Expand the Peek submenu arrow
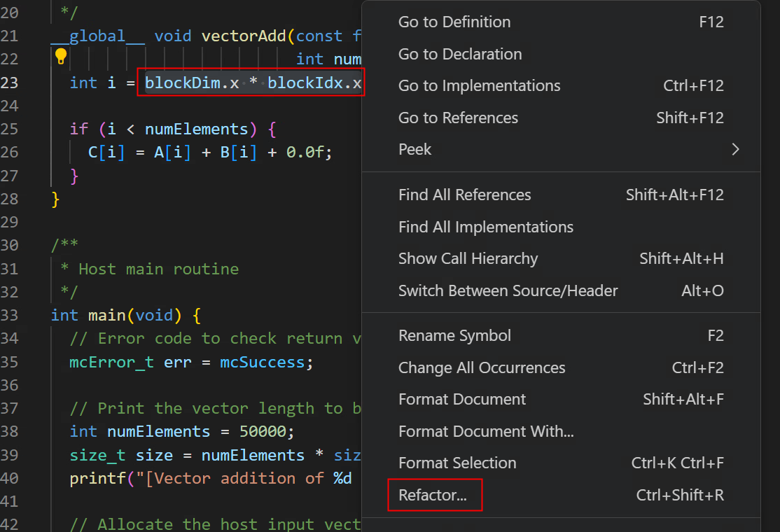 (734, 149)
